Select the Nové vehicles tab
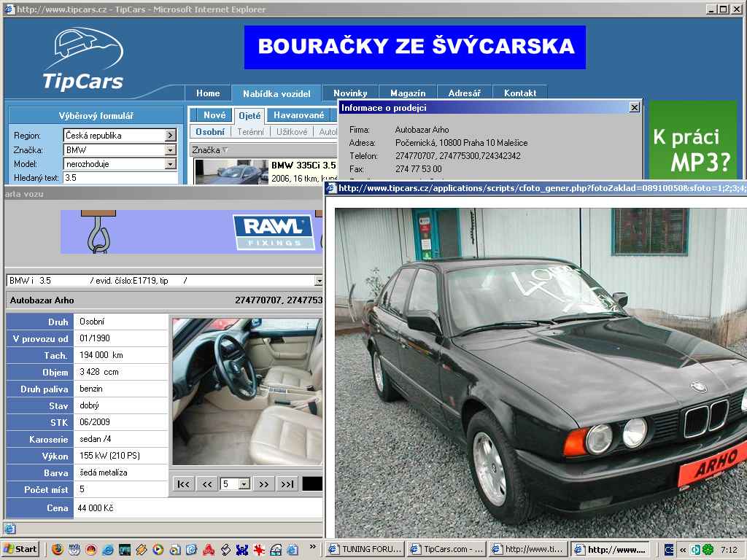 [214, 115]
